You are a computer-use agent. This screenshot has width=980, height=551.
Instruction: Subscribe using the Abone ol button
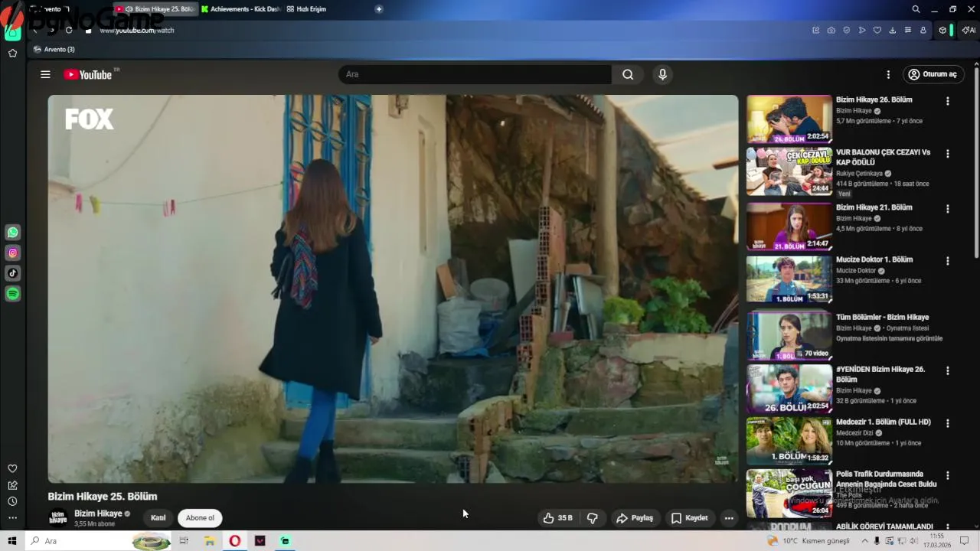[200, 518]
